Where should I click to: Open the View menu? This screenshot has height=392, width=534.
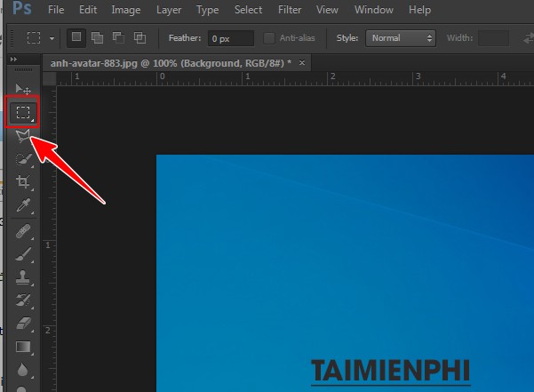(x=327, y=10)
